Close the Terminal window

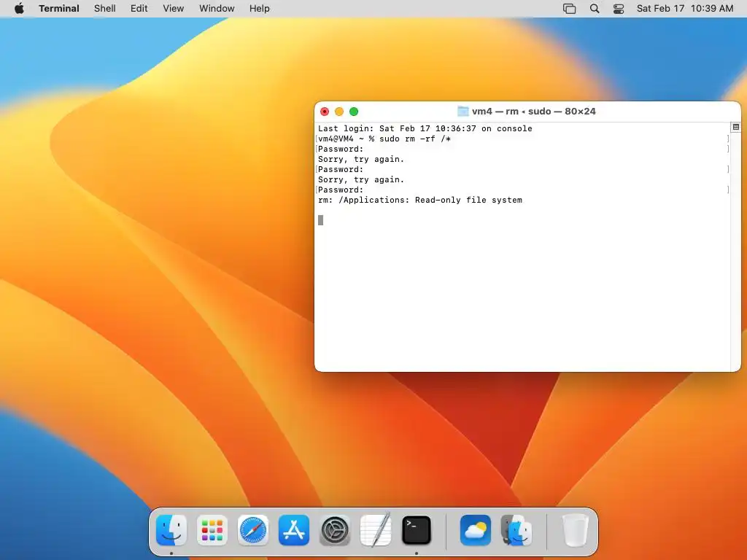(325, 112)
